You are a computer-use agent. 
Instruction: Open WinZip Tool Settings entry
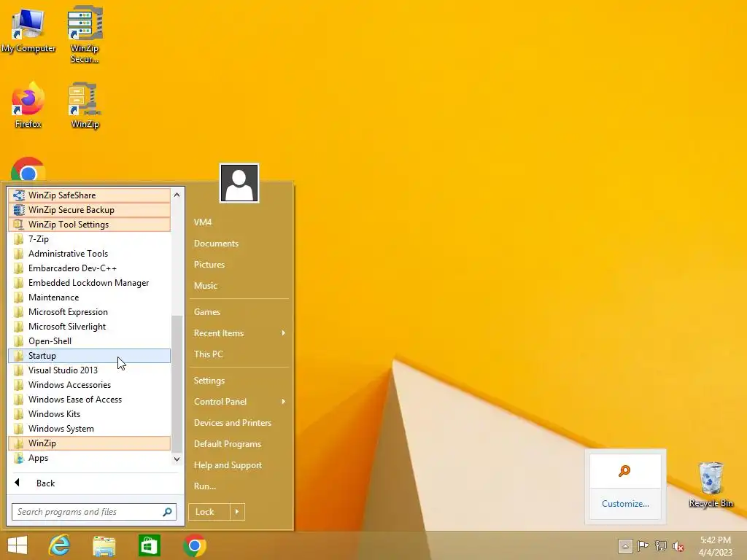pos(89,225)
